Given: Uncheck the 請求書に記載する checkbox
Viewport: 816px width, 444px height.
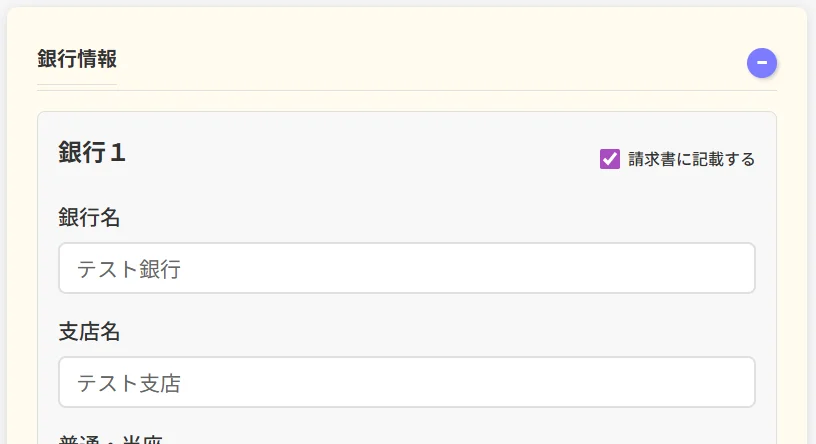Looking at the screenshot, I should click(610, 159).
